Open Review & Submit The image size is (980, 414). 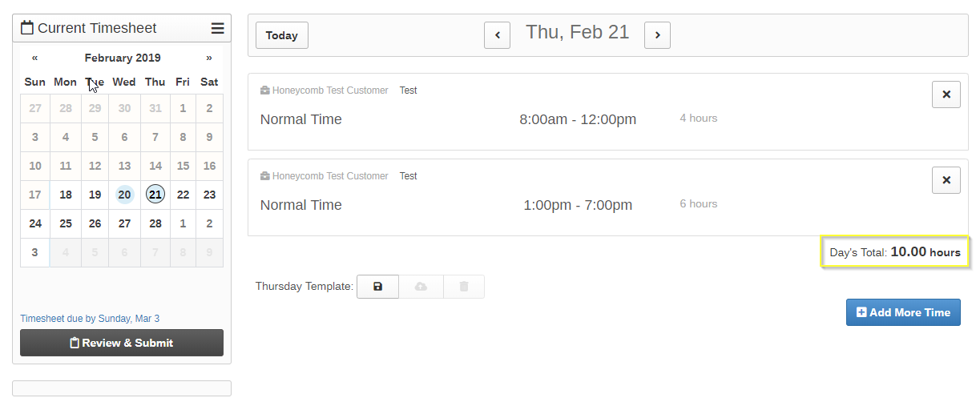122,343
